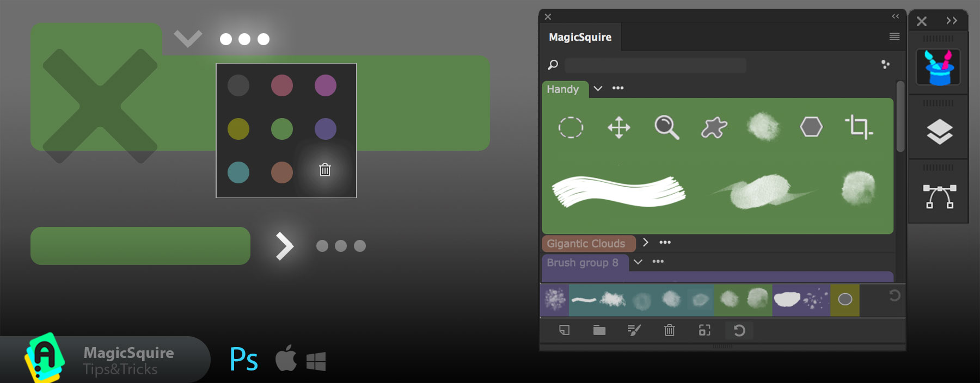Click the large three white dots illustration
Screen dimensions: 980x383
(x=244, y=39)
